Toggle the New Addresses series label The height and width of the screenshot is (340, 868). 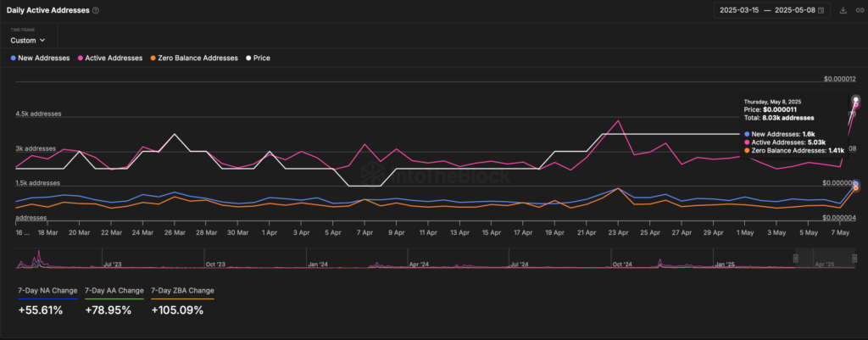(x=44, y=59)
